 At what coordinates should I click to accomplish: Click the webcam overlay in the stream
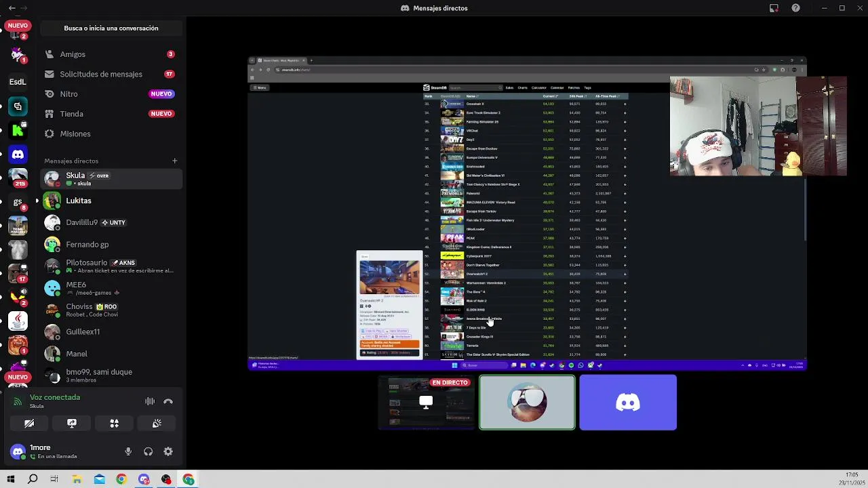[x=758, y=126]
